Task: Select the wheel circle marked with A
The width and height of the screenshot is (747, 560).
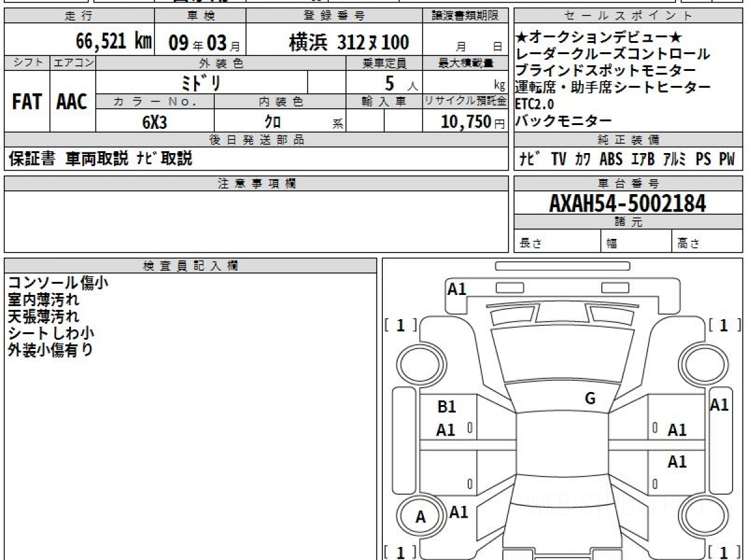Action: pos(421,516)
